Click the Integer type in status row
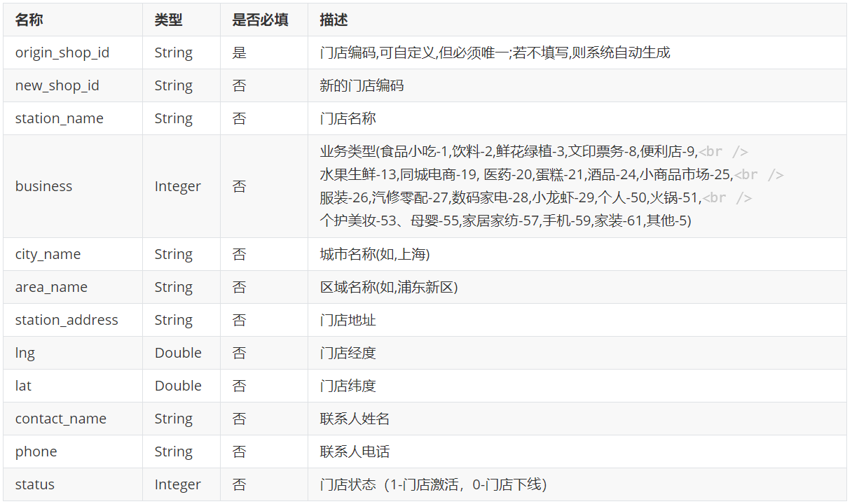Screen dimensions: 852x504 [178, 484]
